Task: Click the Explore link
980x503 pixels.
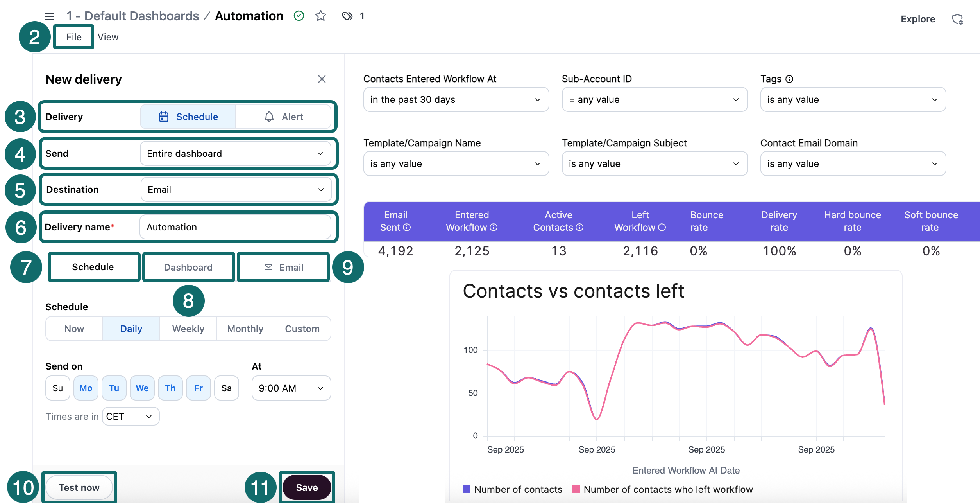Action: (x=918, y=19)
